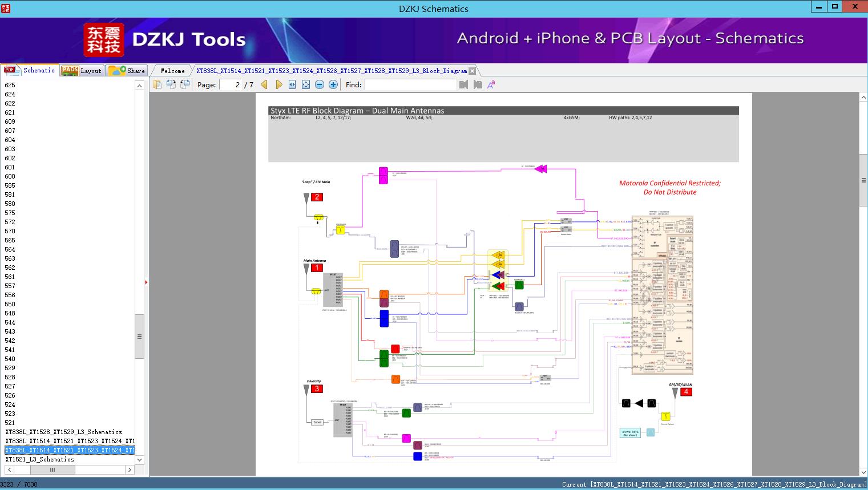Fit the page to width
The width and height of the screenshot is (868, 490).
[x=292, y=84]
